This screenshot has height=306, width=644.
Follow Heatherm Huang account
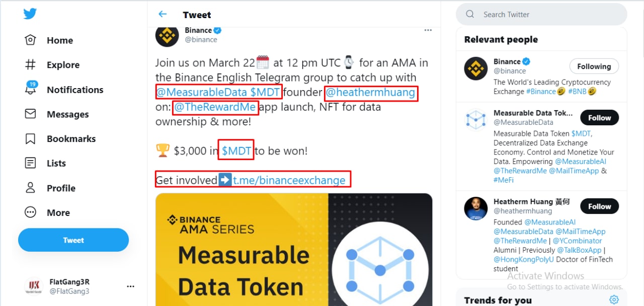click(x=599, y=206)
